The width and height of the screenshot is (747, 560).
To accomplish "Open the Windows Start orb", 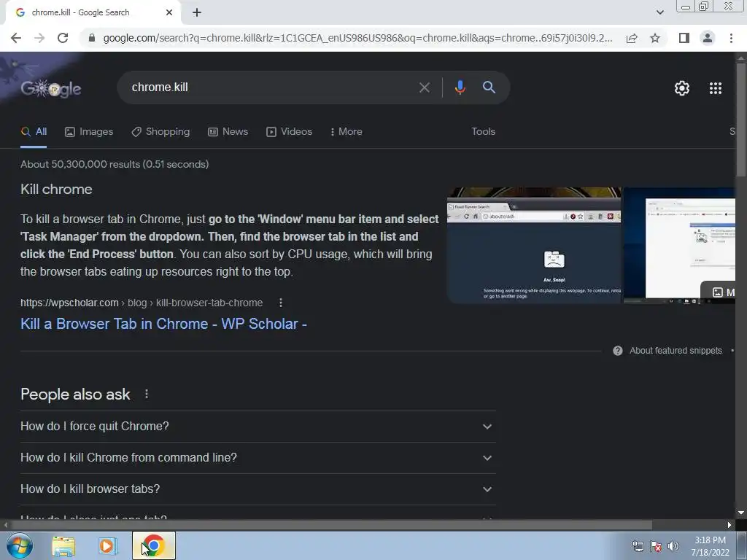I will point(20,545).
